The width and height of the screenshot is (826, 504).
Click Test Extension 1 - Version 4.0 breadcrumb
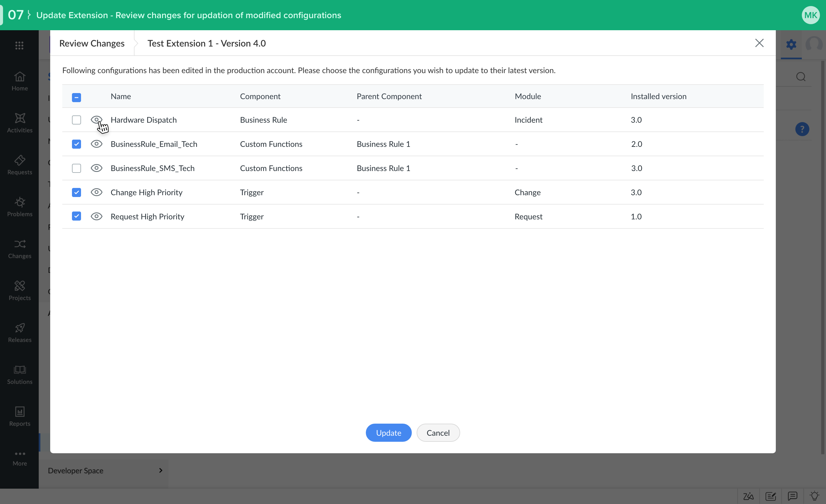[207, 43]
